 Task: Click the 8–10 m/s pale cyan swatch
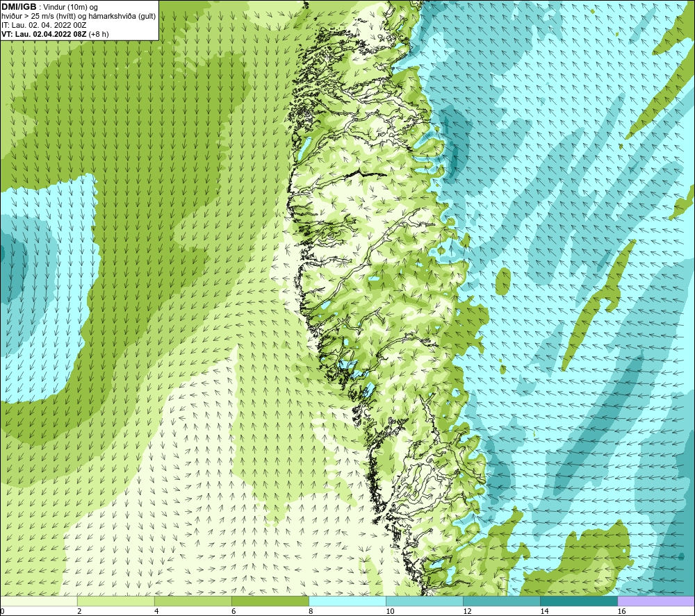coord(347,601)
